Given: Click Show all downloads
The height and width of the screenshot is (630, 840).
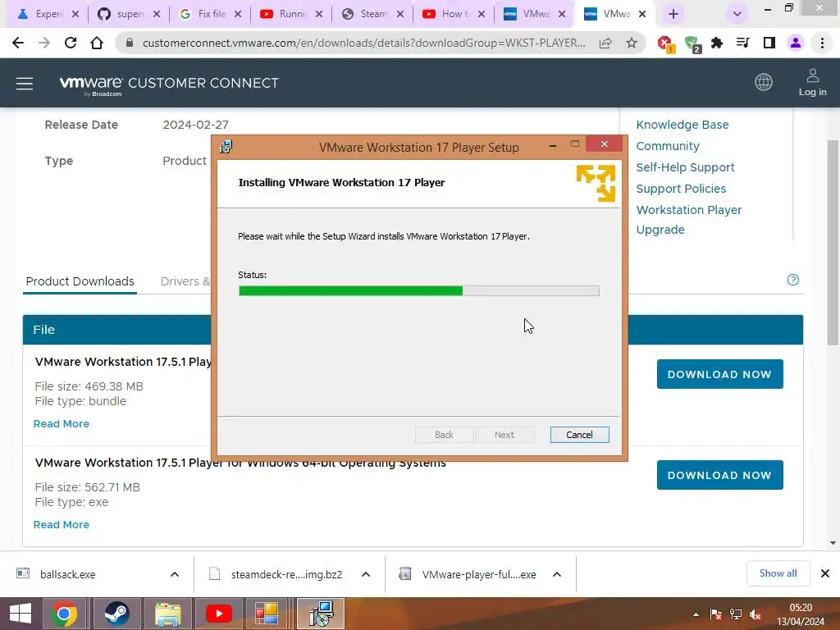Looking at the screenshot, I should coord(778,573).
